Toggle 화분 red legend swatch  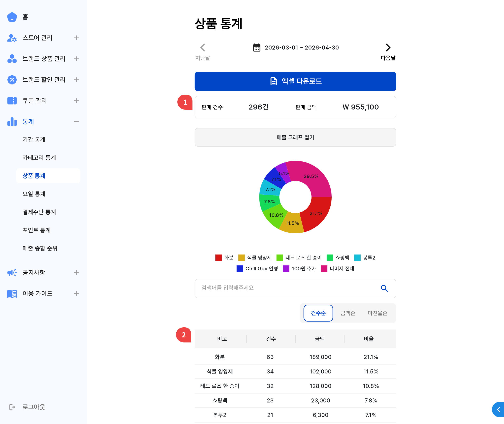click(218, 258)
